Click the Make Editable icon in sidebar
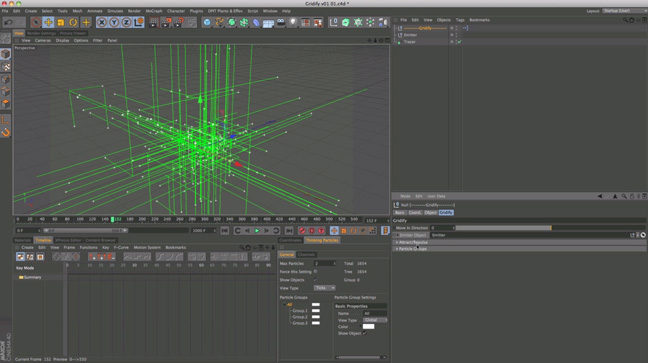The image size is (648, 363). (x=5, y=38)
